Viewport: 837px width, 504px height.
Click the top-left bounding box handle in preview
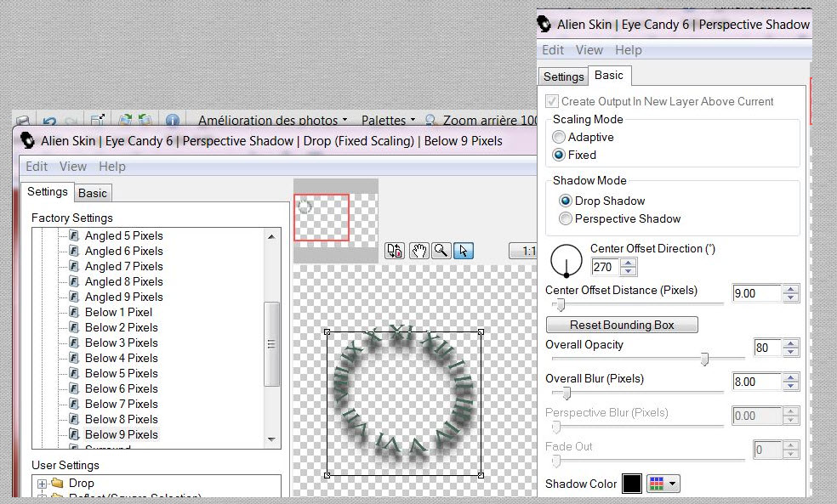(327, 332)
